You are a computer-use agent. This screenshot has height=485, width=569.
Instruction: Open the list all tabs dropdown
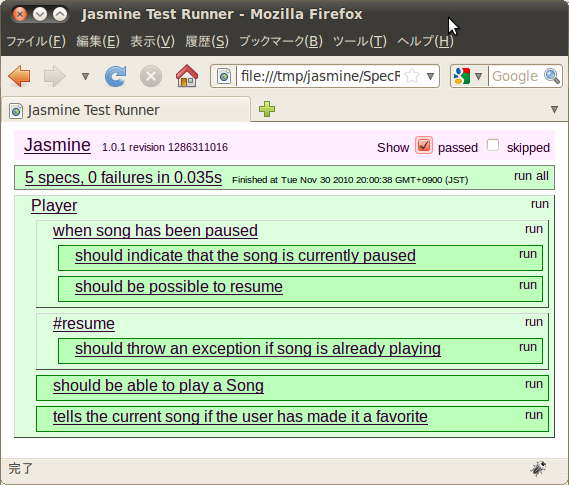pyautogui.click(x=554, y=109)
